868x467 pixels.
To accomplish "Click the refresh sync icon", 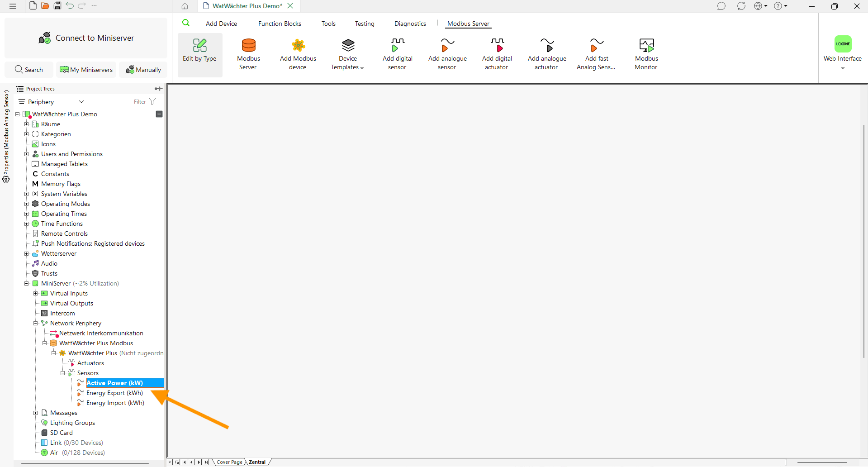I will 741,6.
